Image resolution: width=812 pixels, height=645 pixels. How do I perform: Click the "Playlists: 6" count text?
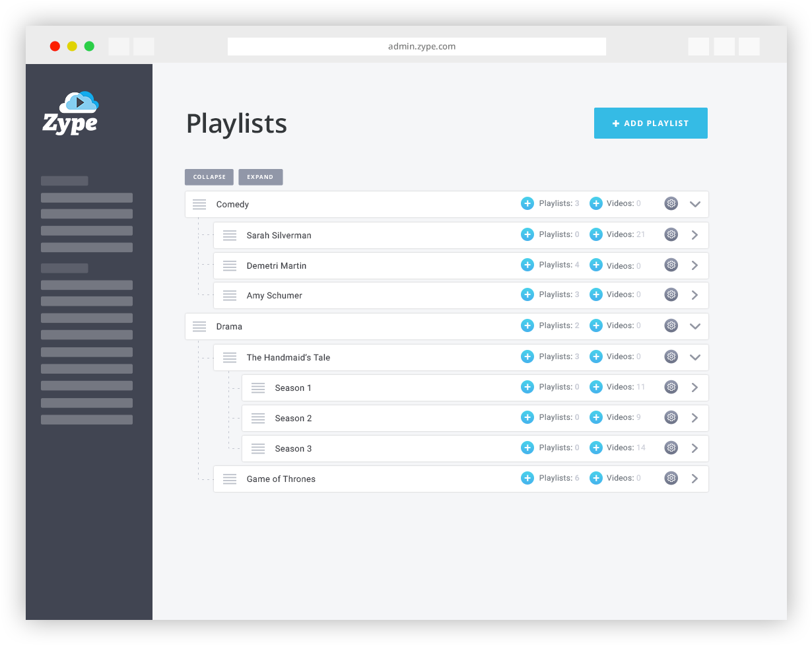point(559,478)
